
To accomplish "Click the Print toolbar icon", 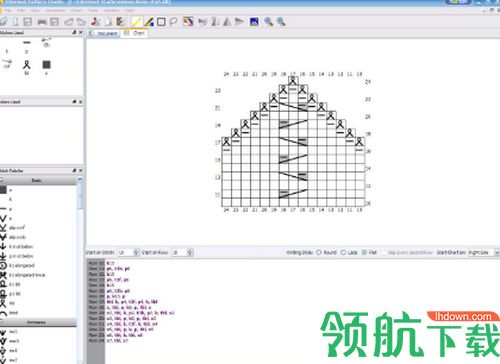I will (42, 22).
